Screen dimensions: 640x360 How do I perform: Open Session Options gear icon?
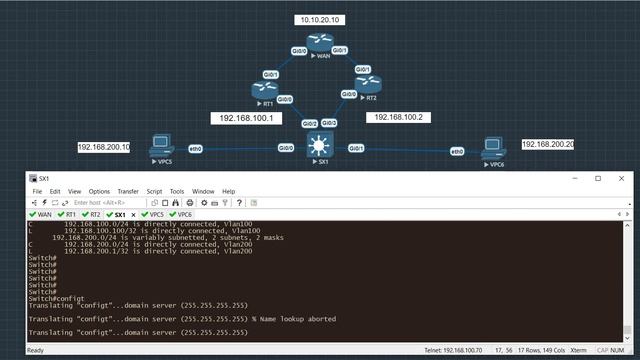tap(204, 203)
